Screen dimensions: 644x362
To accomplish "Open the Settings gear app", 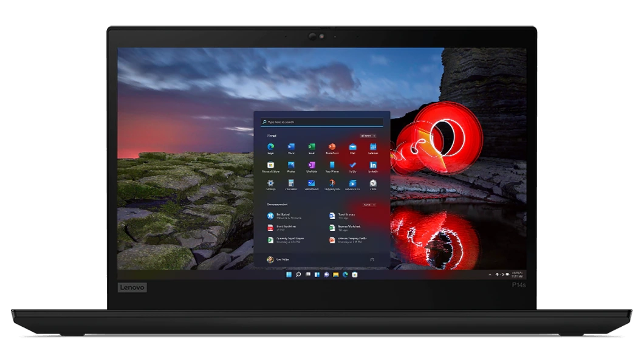I will 271,183.
